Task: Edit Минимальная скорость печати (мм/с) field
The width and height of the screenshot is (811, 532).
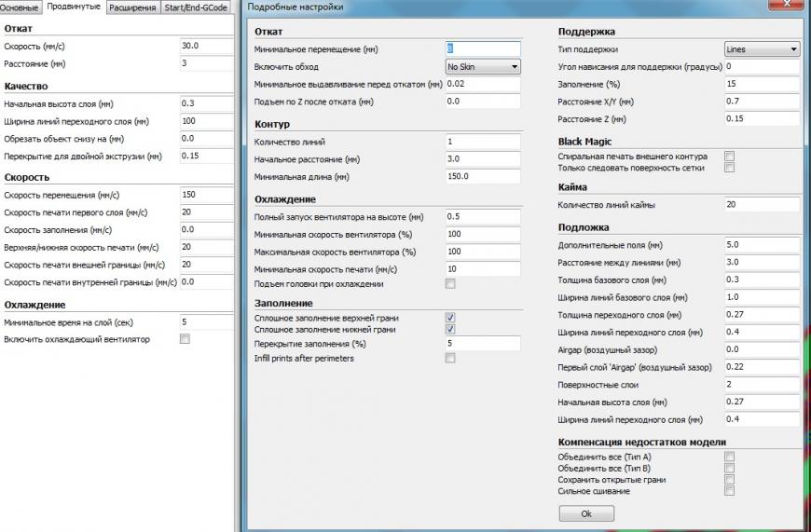Action: 483,269
